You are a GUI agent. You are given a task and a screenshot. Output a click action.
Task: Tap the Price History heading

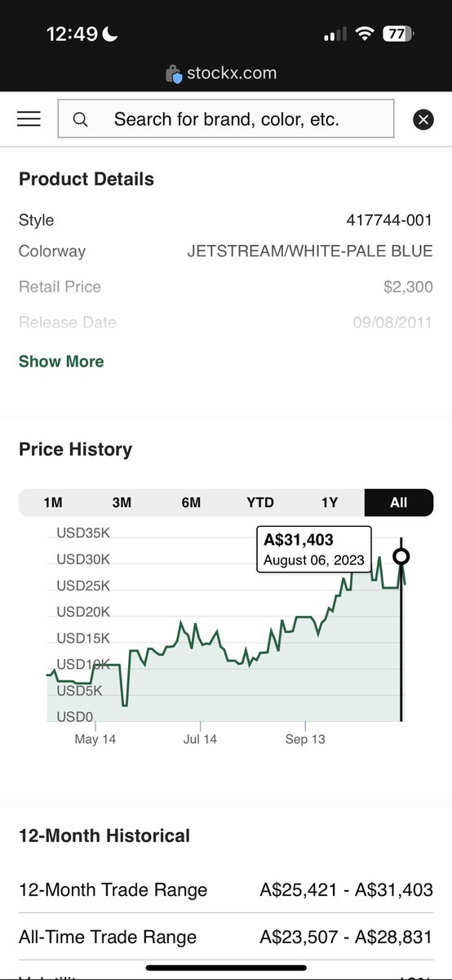tap(75, 449)
